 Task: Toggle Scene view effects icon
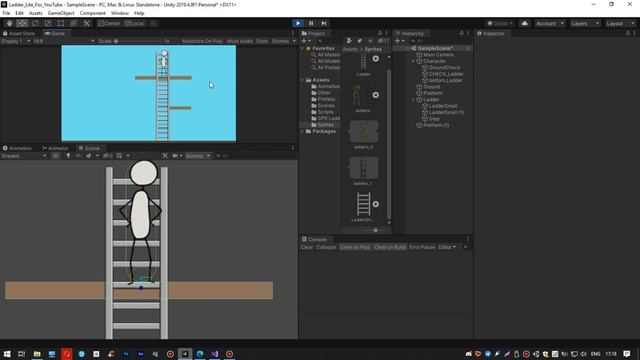click(x=89, y=156)
